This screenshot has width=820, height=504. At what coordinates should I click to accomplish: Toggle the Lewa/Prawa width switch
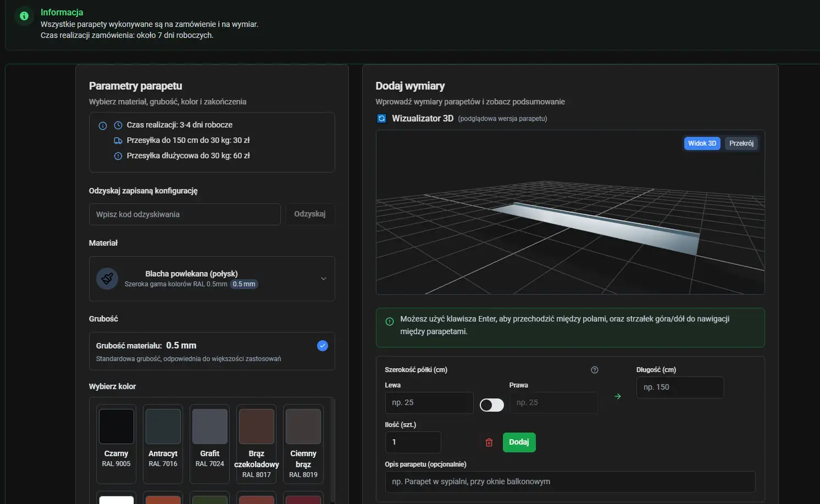pyautogui.click(x=492, y=405)
